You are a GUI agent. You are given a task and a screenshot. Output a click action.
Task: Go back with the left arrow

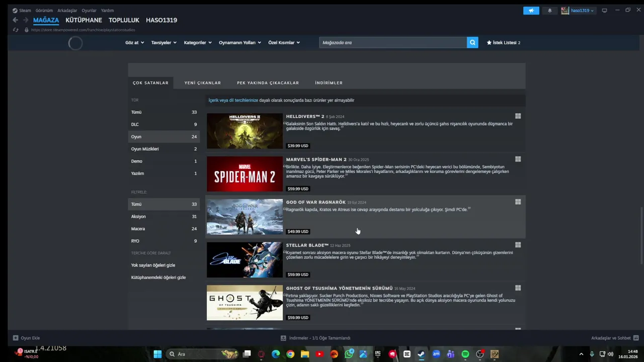point(15,20)
